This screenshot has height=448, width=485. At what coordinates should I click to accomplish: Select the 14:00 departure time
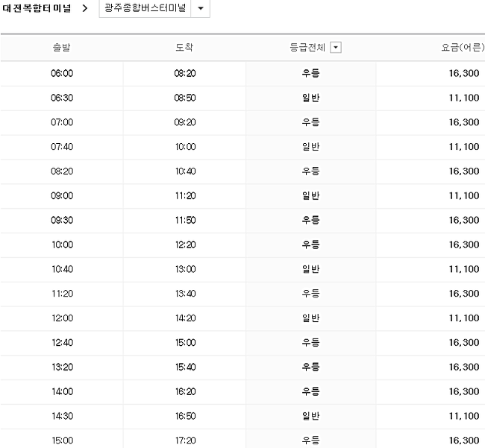[x=62, y=391]
